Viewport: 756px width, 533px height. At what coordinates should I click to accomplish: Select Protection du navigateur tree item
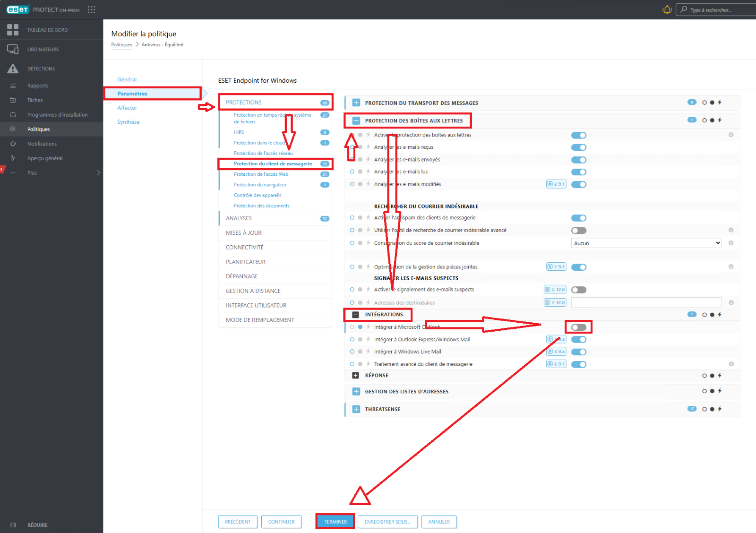pos(260,185)
